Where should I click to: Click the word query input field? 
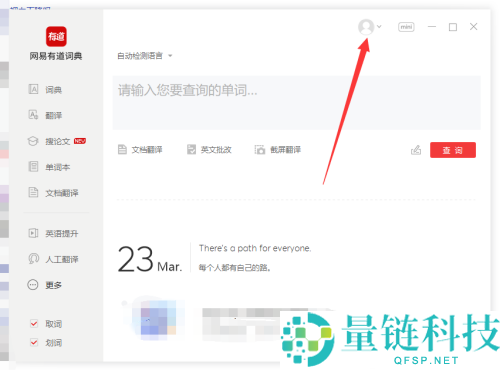[296, 103]
